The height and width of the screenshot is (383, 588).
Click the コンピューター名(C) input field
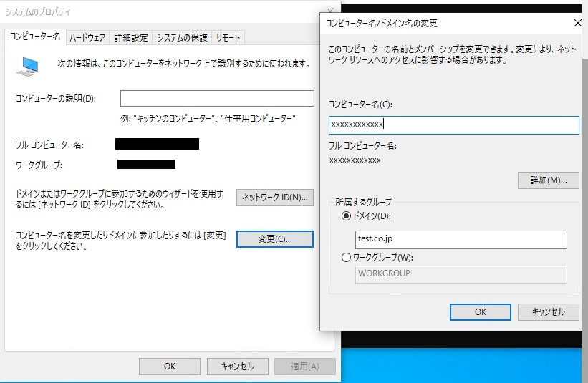[x=454, y=125]
